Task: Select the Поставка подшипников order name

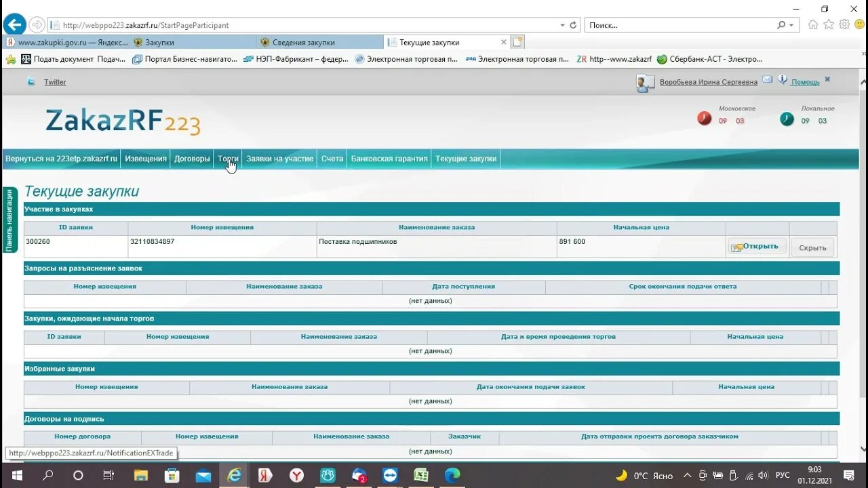Action: [x=357, y=242]
